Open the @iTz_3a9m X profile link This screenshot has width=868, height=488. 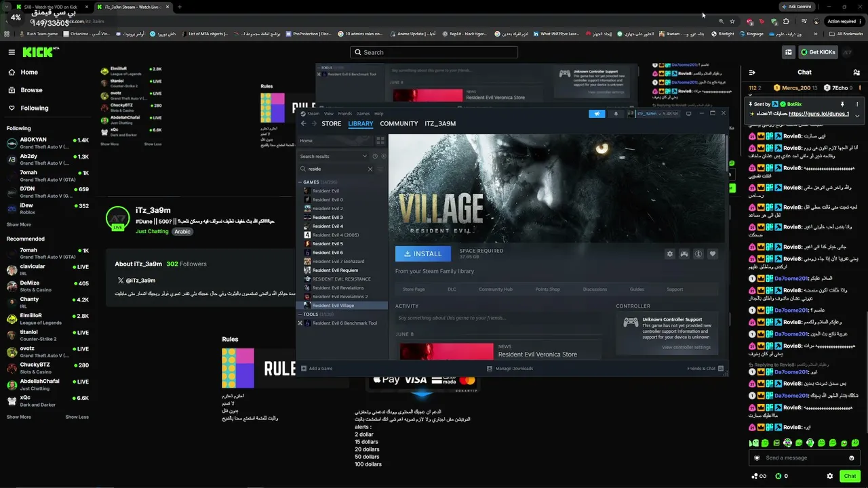tap(136, 281)
